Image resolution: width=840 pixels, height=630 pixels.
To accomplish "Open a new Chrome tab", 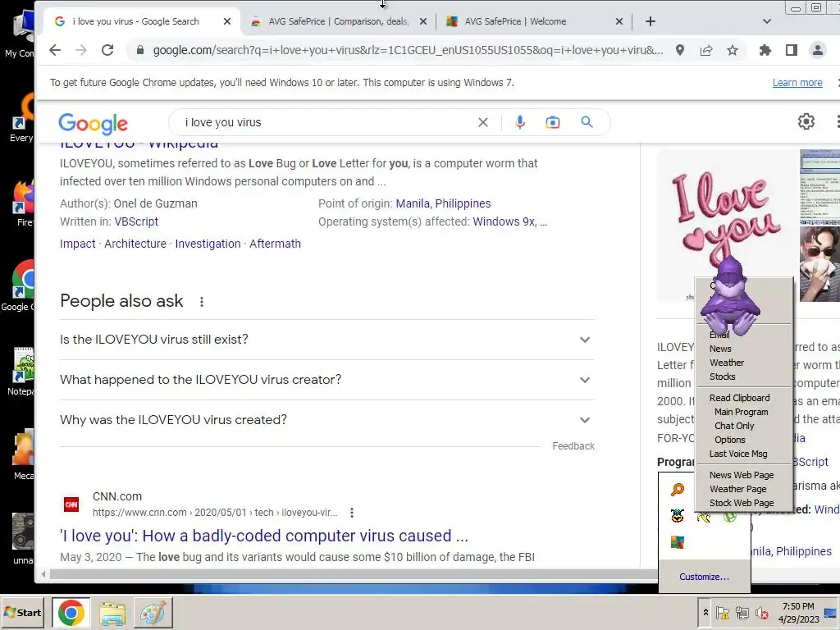I will (x=650, y=21).
